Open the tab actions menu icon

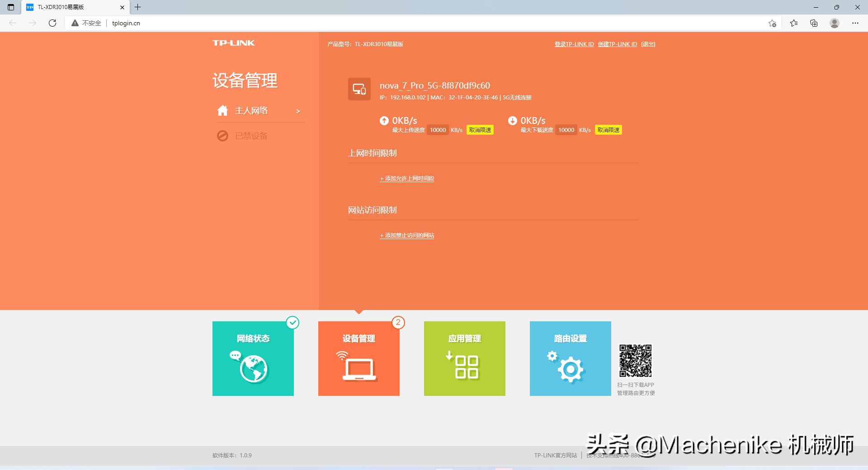pyautogui.click(x=11, y=7)
